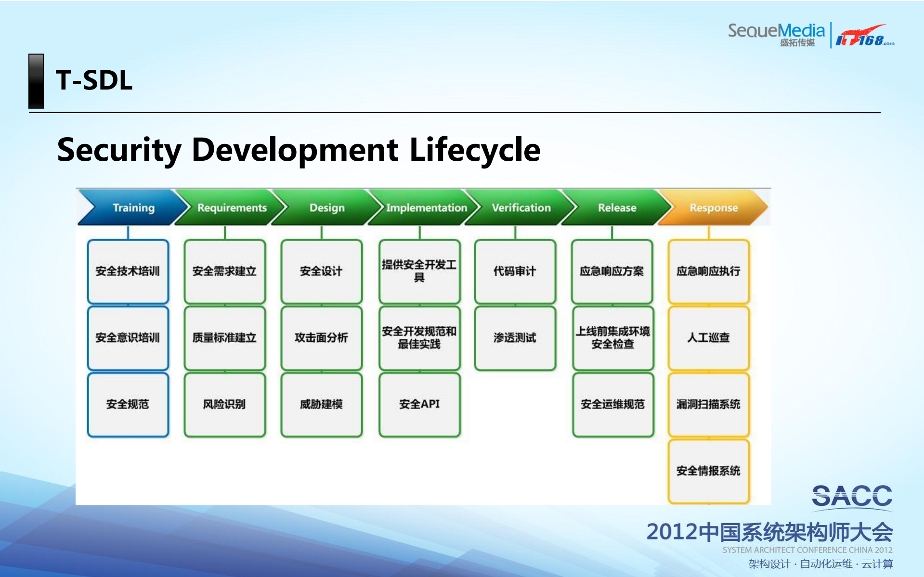This screenshot has height=577, width=924.
Task: Click the 代码审计 box under Verification
Action: [515, 271]
